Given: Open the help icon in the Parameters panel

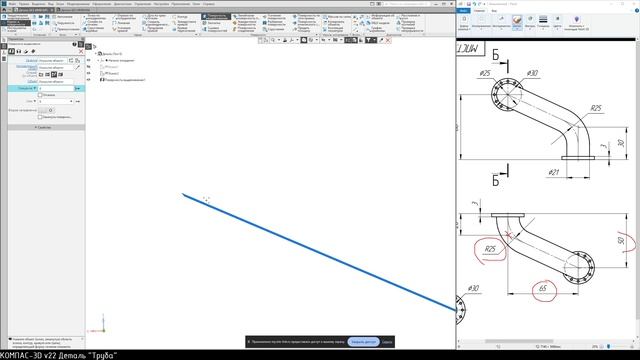Looking at the screenshot, I should [x=74, y=44].
